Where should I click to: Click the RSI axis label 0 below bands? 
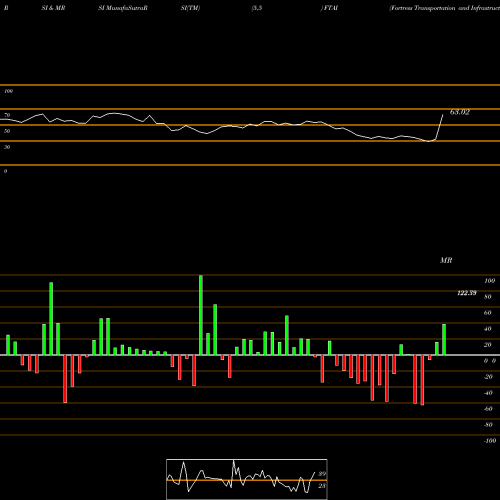pyautogui.click(x=5, y=171)
